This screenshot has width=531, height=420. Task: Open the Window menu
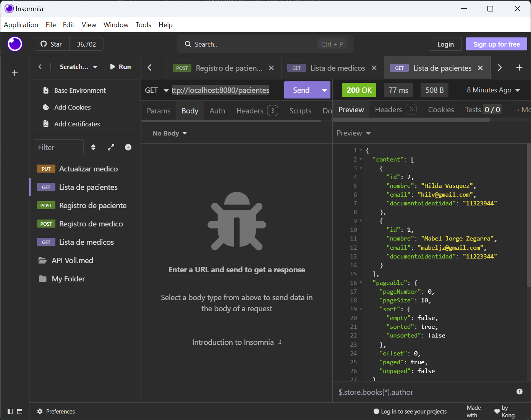click(x=116, y=24)
